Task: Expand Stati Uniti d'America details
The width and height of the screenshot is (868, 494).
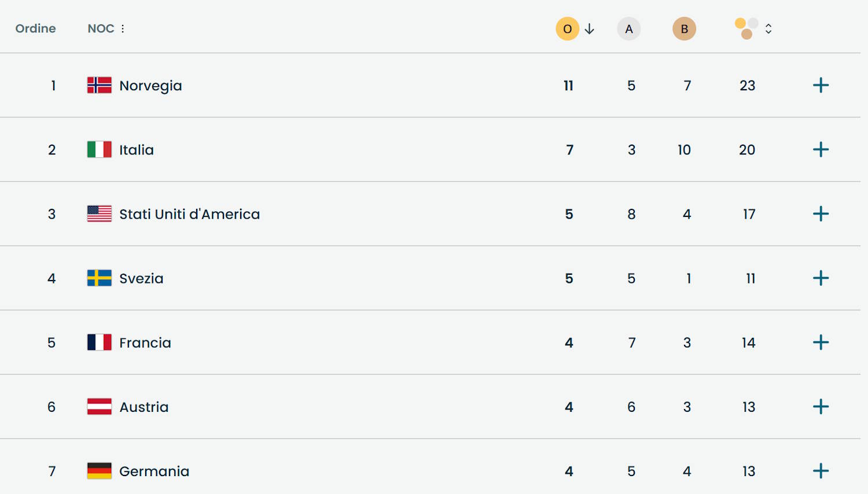Action: (821, 214)
